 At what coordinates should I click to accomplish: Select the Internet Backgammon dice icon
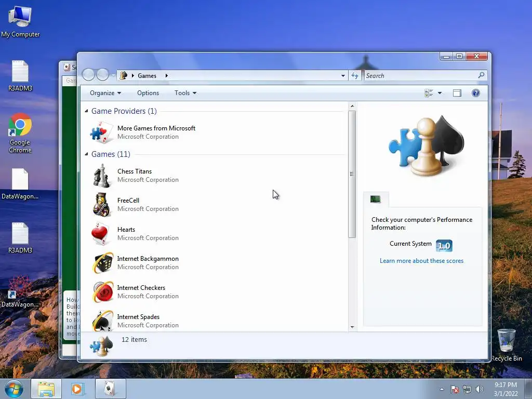coord(102,262)
